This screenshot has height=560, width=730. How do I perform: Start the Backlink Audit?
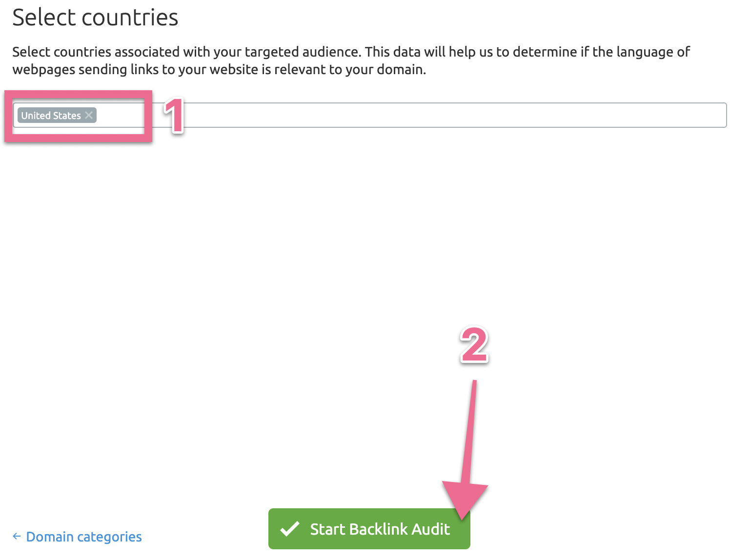tap(369, 529)
